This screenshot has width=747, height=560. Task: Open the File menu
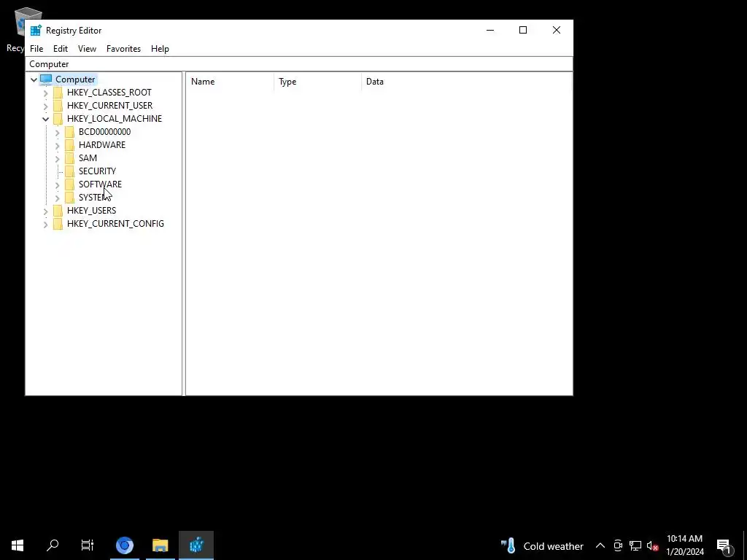(x=36, y=49)
